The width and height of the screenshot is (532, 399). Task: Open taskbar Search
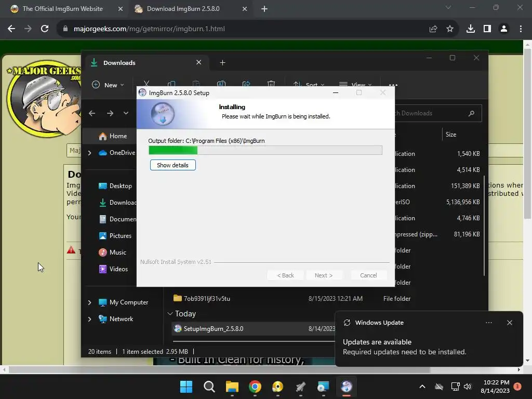pos(209,387)
